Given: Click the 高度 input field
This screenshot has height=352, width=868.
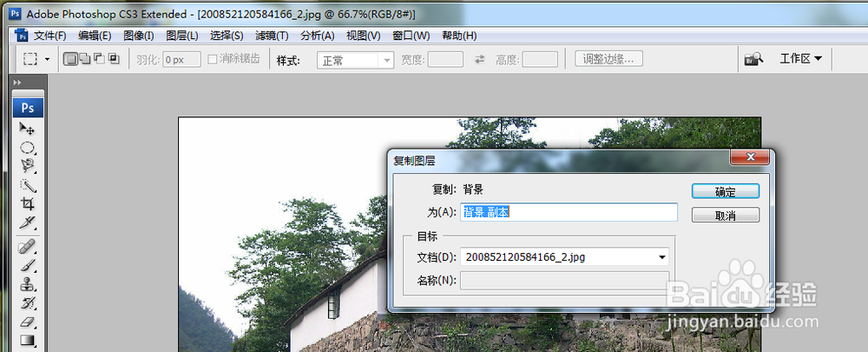Looking at the screenshot, I should point(540,59).
